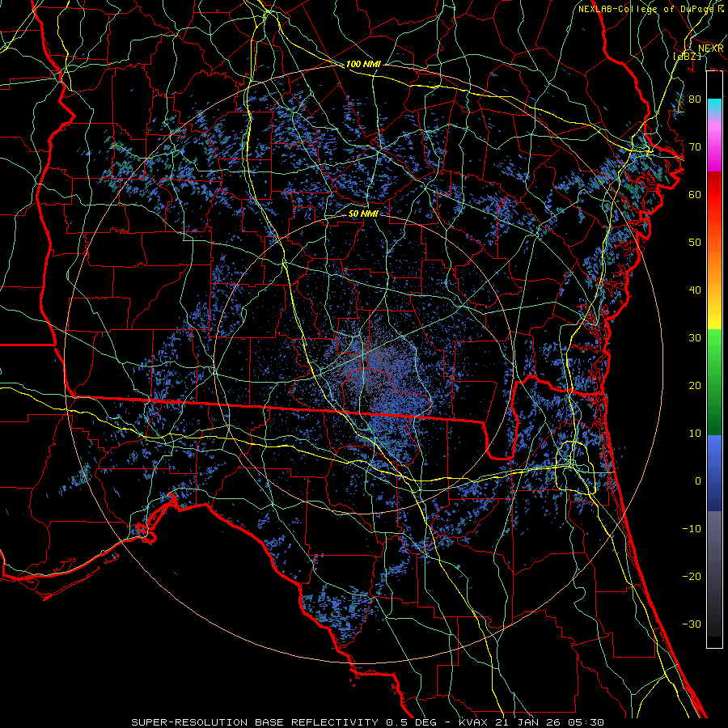This screenshot has width=728, height=728.
Task: Click the -30 value on the dBZ scale
Action: [692, 624]
